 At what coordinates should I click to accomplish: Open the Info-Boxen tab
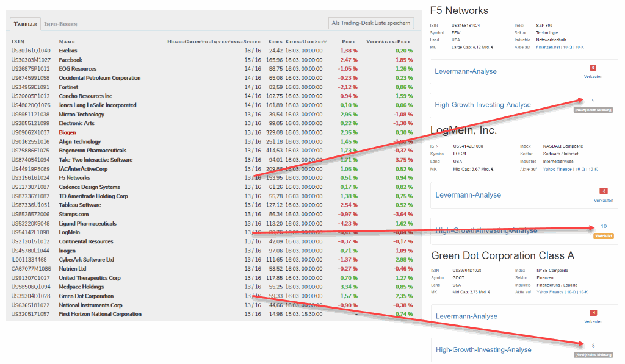tap(60, 24)
